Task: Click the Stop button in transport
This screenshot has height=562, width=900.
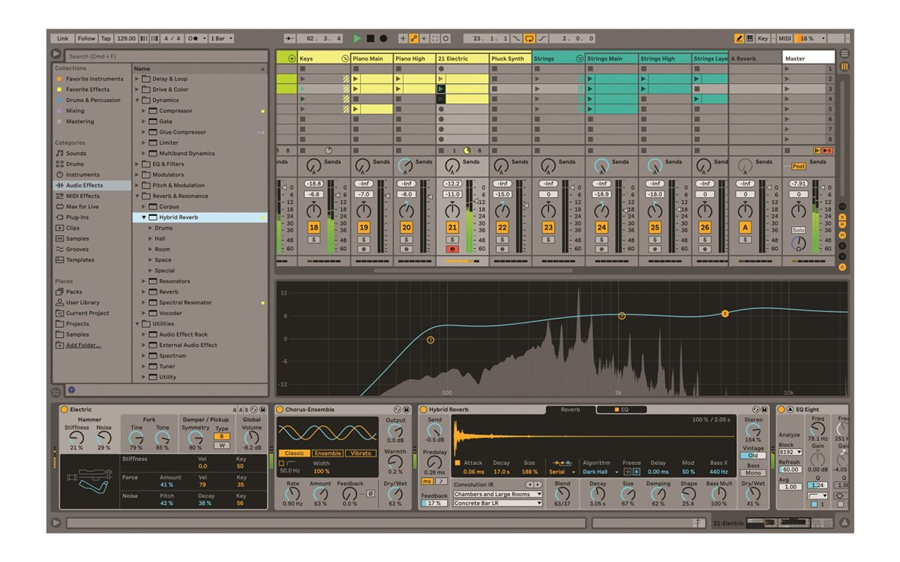Action: pyautogui.click(x=370, y=39)
